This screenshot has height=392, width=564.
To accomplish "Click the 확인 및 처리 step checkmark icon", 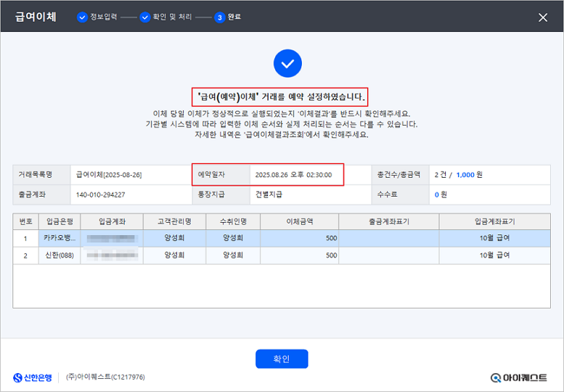I will [145, 17].
